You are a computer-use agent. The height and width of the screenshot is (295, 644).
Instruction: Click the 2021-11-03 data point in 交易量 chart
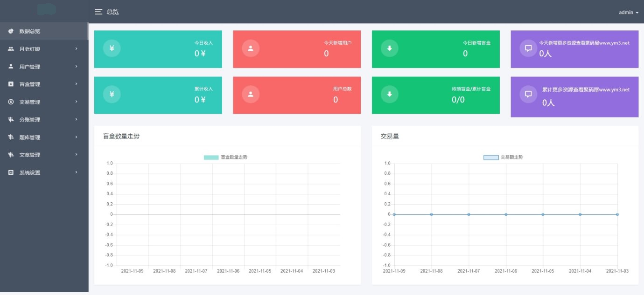[617, 214]
